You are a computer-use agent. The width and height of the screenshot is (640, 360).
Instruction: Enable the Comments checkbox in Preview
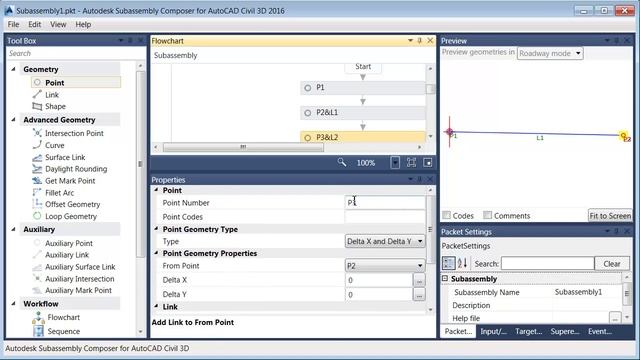pos(487,215)
